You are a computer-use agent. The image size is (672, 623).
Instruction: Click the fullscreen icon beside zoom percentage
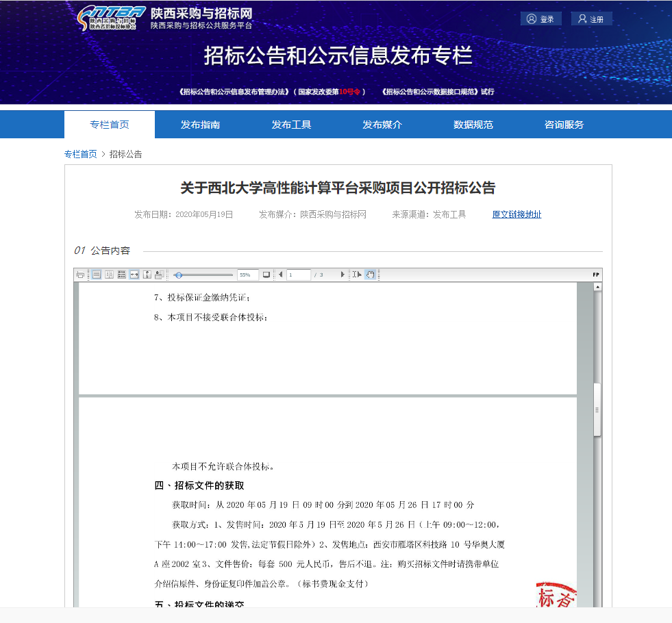(x=266, y=275)
